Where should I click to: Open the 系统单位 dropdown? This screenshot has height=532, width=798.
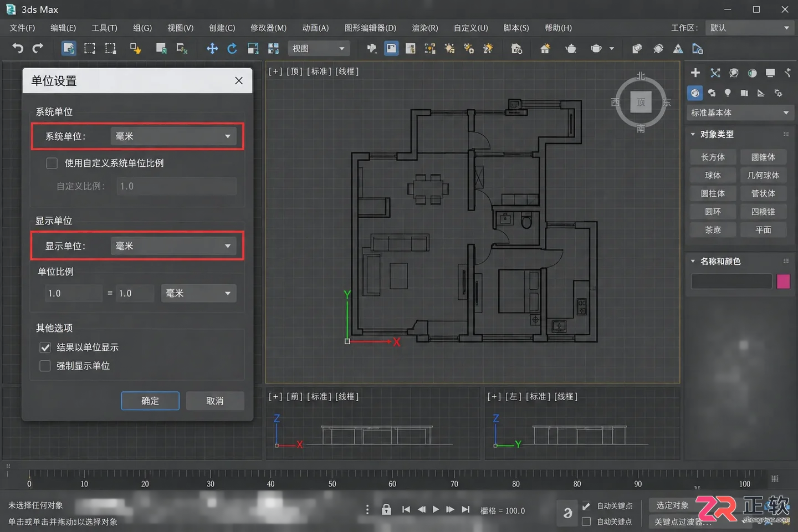[x=173, y=136]
